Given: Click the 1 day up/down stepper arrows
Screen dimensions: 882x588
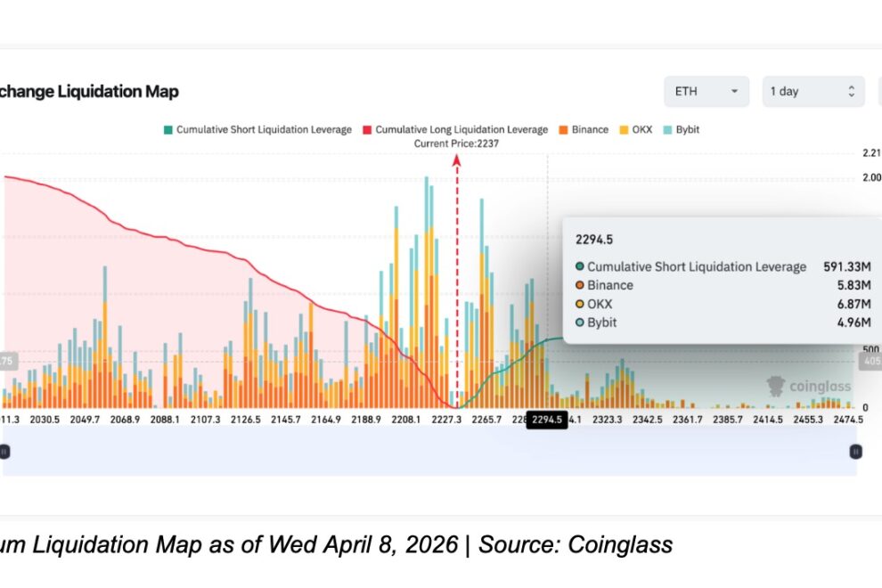Looking at the screenshot, I should point(851,92).
